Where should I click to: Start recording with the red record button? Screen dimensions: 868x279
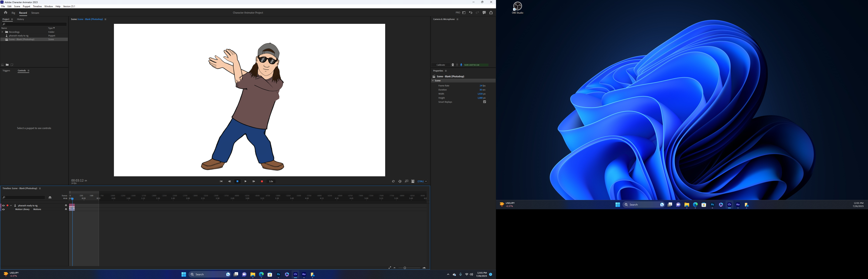pos(262,181)
